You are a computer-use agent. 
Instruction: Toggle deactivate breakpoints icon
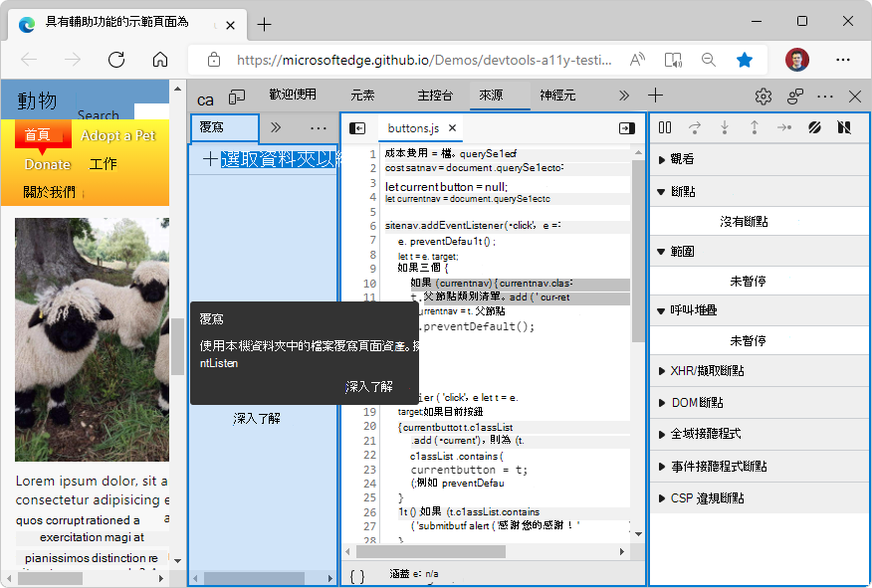click(x=816, y=126)
